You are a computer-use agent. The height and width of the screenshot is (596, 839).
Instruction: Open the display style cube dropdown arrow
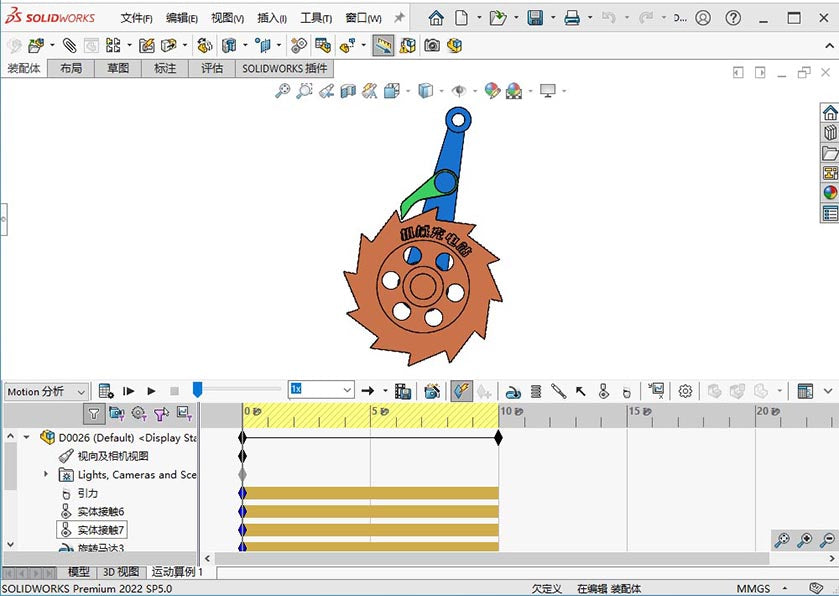click(441, 91)
